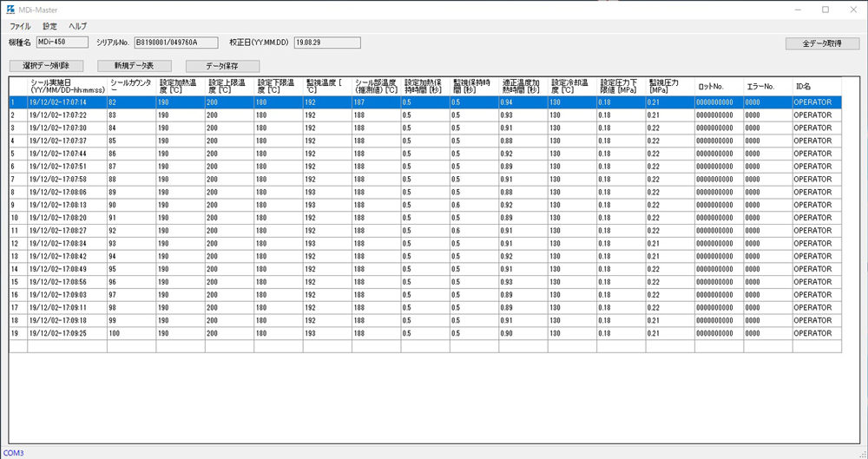
Task: Click the 機種名 field showing MDi-450
Action: 62,42
